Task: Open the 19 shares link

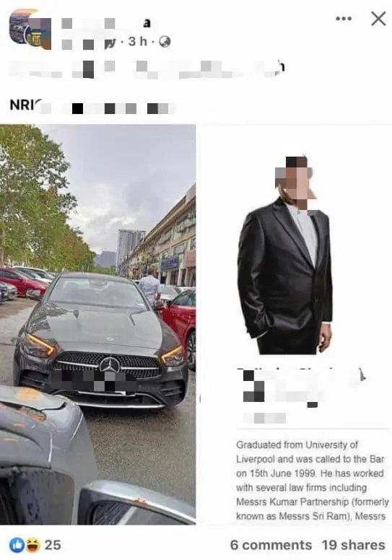Action: click(x=354, y=545)
